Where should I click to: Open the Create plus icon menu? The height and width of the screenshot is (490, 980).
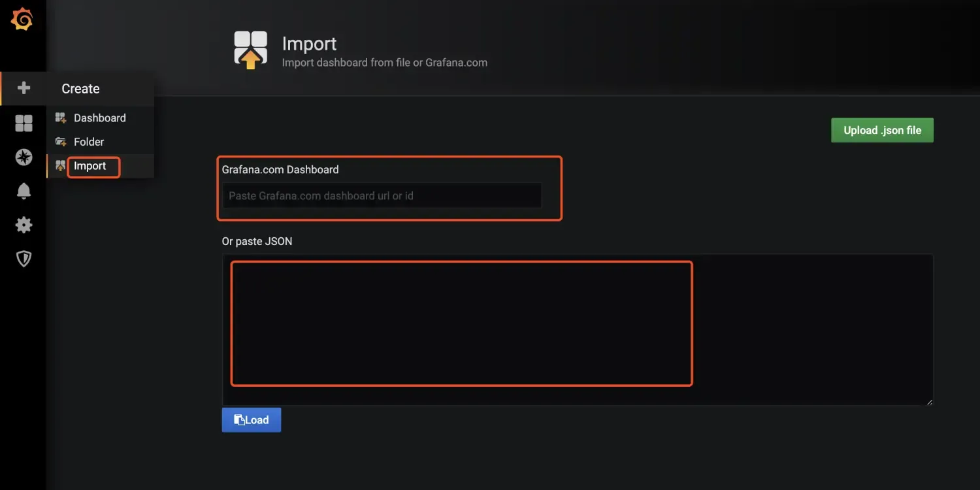click(x=24, y=88)
